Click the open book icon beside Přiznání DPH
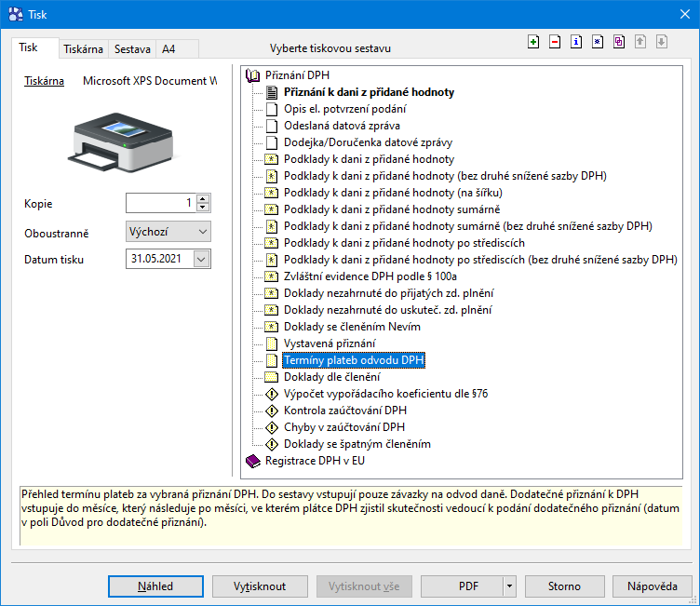The width and height of the screenshot is (700, 606). pyautogui.click(x=252, y=75)
